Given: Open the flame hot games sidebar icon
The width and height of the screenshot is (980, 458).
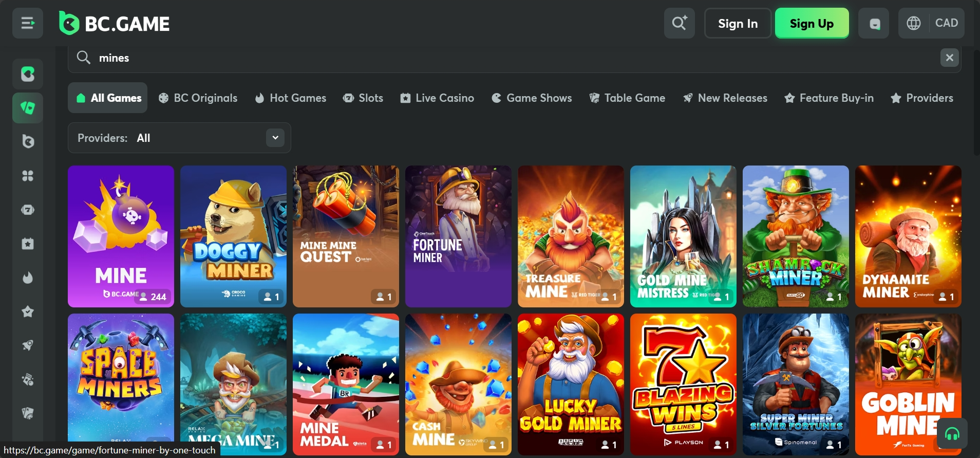Looking at the screenshot, I should click(x=28, y=278).
